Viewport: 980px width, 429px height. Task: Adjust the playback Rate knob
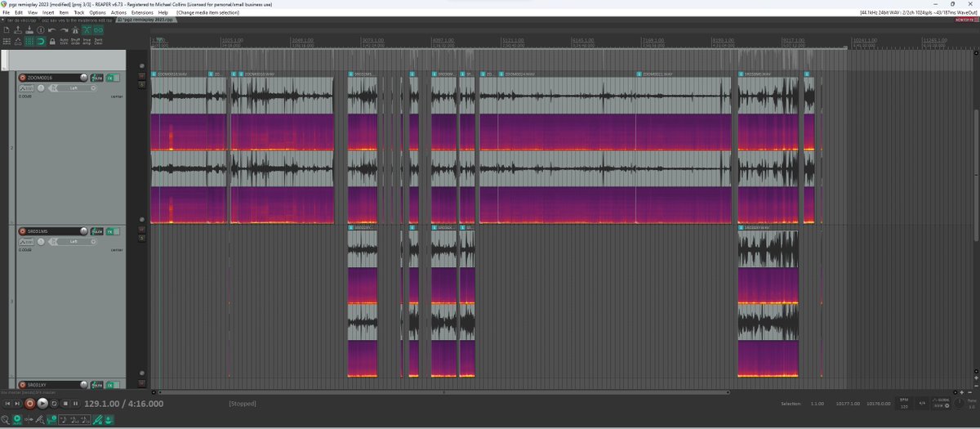click(960, 402)
